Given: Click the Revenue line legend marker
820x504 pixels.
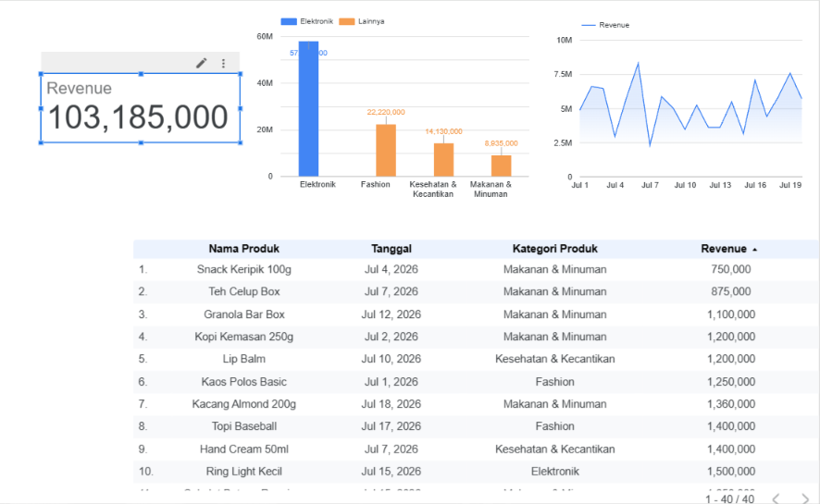Looking at the screenshot, I should 589,25.
